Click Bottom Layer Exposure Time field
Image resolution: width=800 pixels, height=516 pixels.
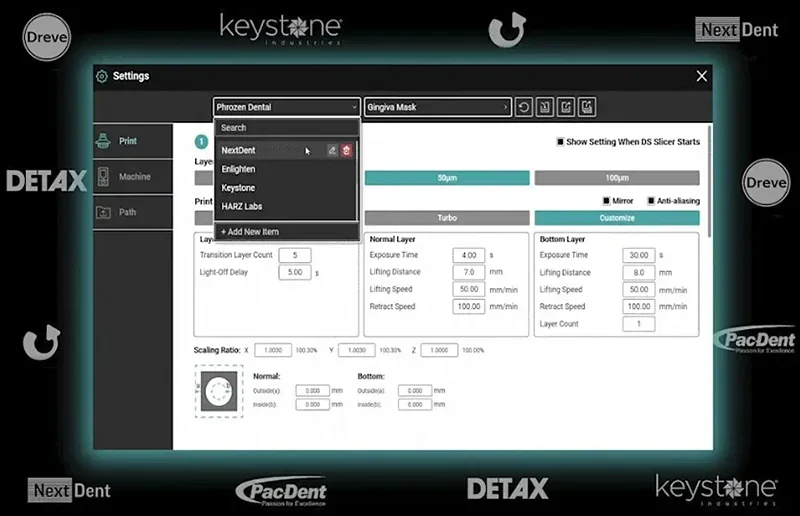coord(639,255)
